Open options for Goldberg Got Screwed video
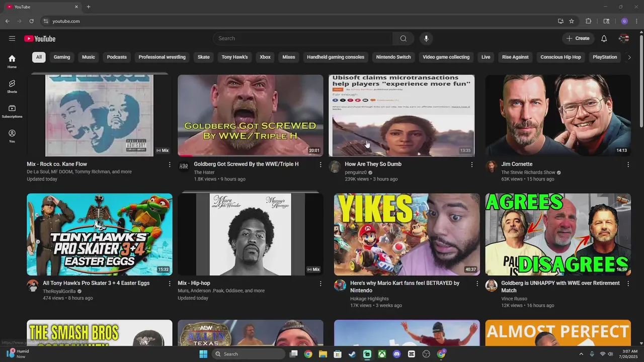Screen dimensions: 644x362 tap(320, 164)
